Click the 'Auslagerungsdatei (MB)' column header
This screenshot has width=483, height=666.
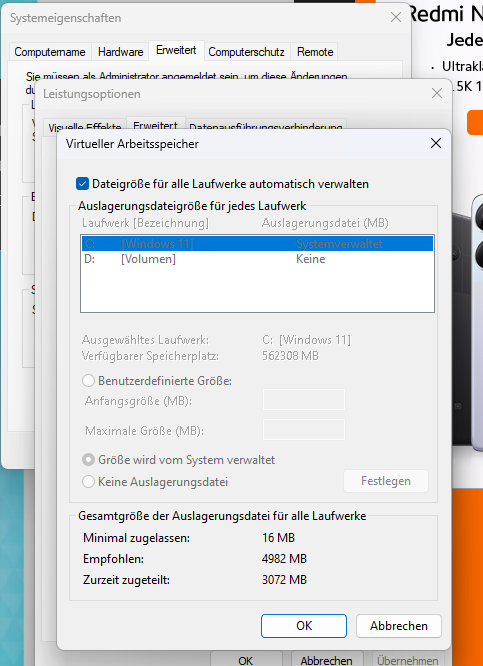coord(325,223)
